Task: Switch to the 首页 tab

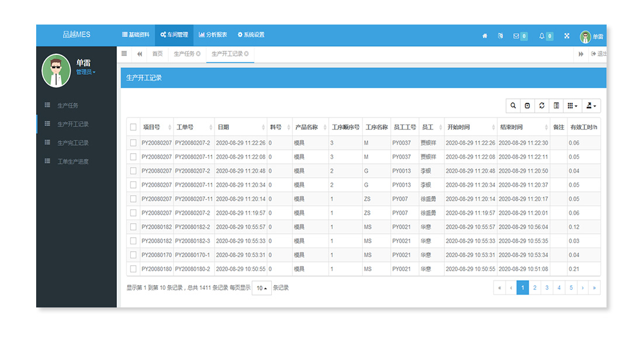Action: click(x=157, y=54)
